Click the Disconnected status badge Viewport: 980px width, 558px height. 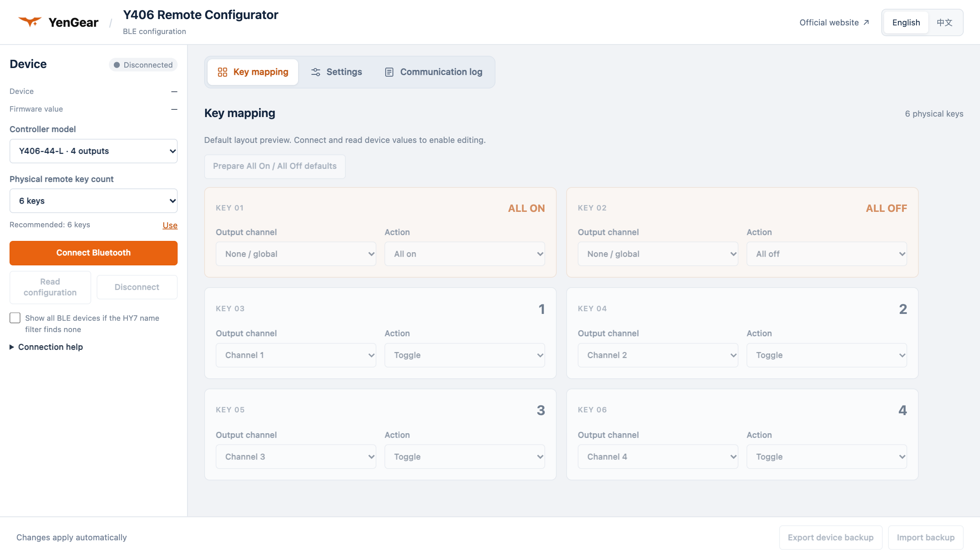pos(143,65)
